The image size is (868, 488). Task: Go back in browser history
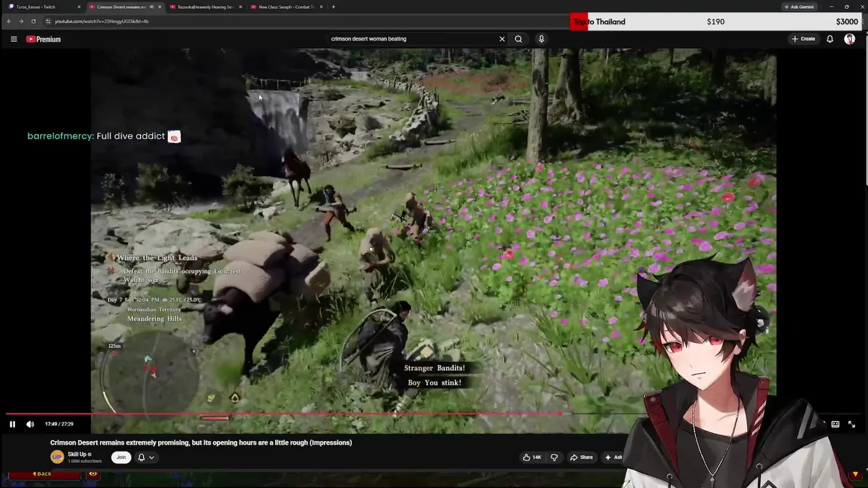pos(9,21)
